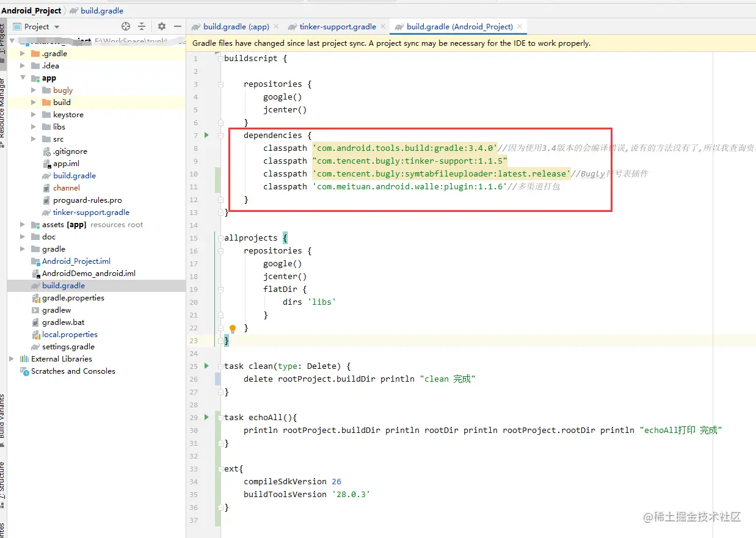Click run arrow next to task echoAll
756x538 pixels.
[x=206, y=417]
